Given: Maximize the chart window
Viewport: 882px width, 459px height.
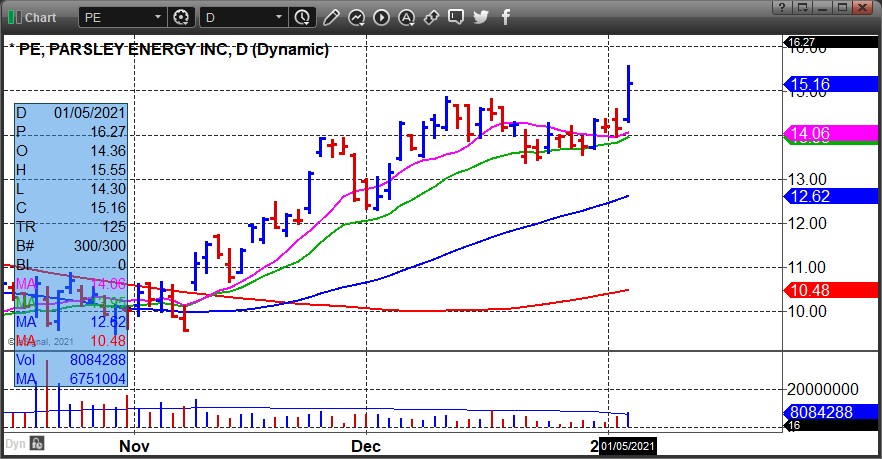Looking at the screenshot, I should [x=842, y=7].
